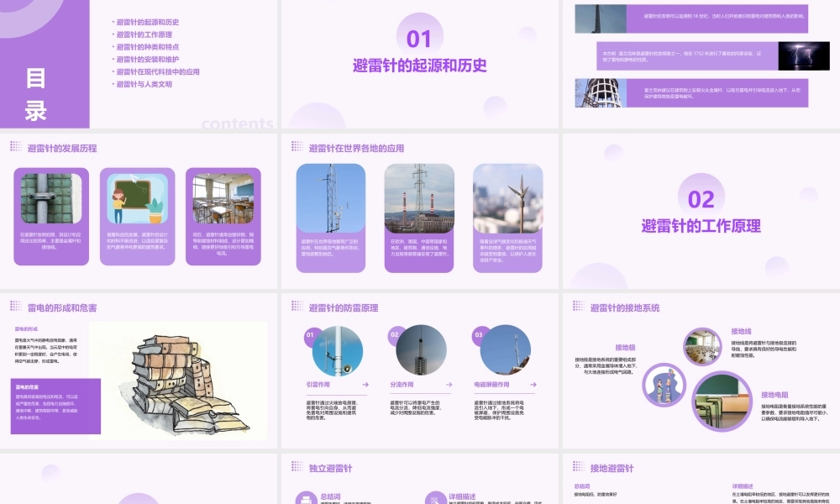Click the 引雷作用 label

318,385
